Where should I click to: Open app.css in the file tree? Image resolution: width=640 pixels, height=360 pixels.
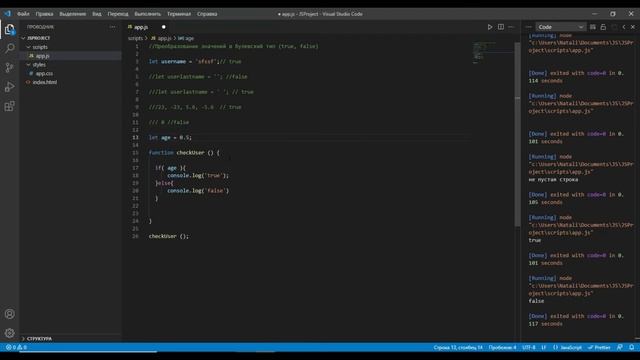44,73
